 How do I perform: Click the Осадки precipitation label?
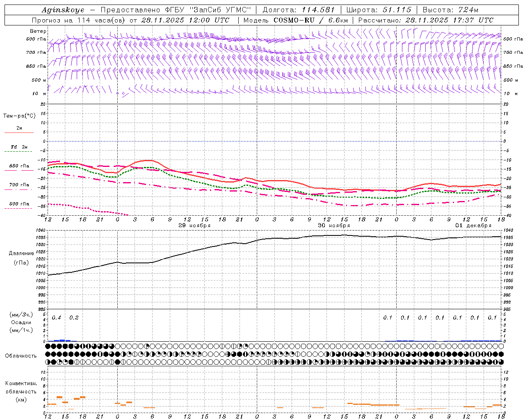click(21, 322)
